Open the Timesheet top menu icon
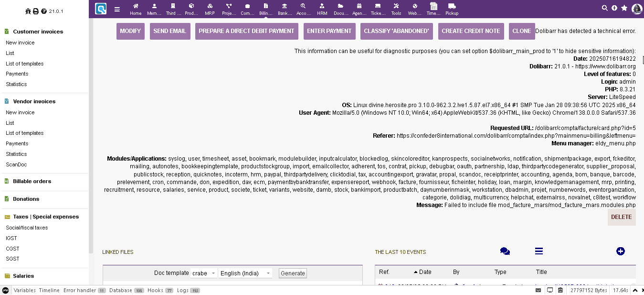This screenshot has width=644, height=295. 433,6
